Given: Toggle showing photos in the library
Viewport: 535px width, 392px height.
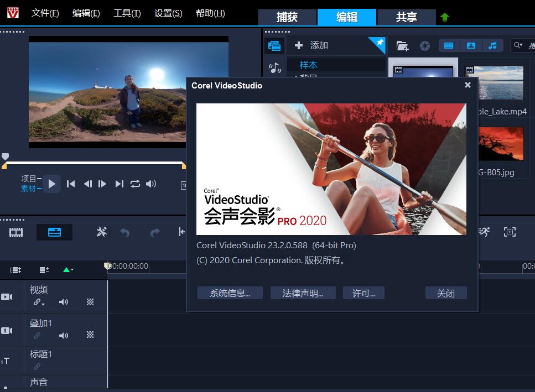Looking at the screenshot, I should point(471,46).
